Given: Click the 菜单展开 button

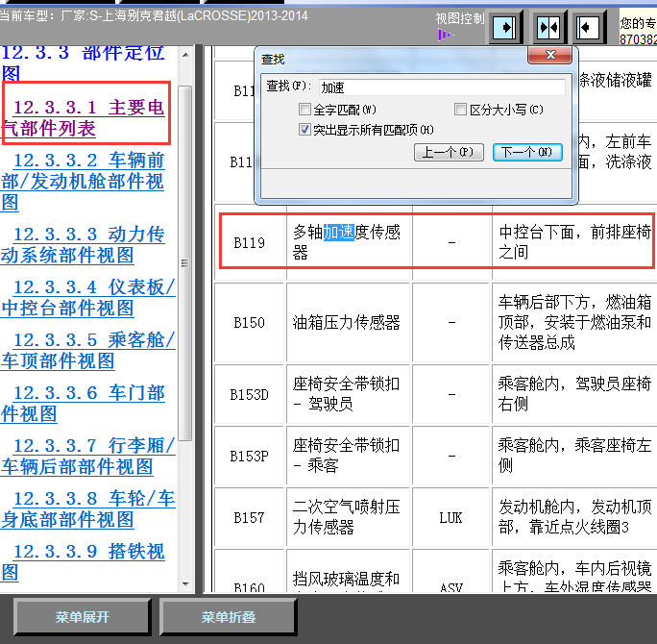Looking at the screenshot, I should [83, 617].
